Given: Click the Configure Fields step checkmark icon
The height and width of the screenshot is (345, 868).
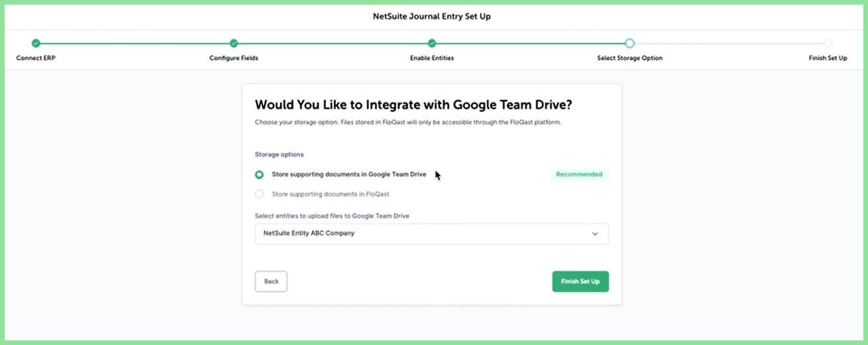Looking at the screenshot, I should point(234,43).
